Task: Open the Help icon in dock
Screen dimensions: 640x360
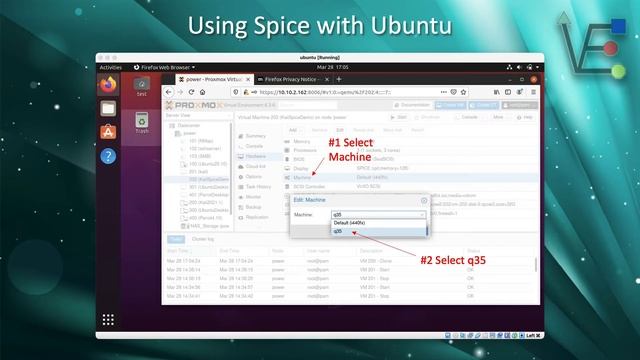Action: pyautogui.click(x=108, y=156)
